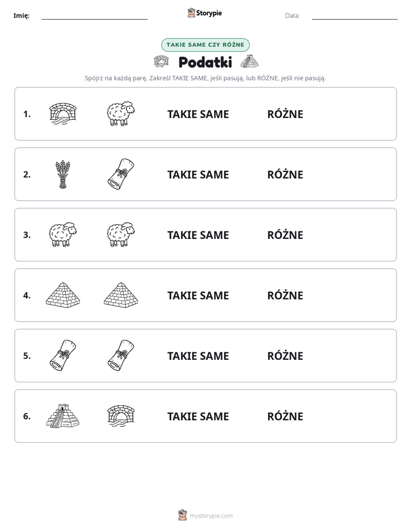Click the sheep icon in row 1
Image resolution: width=411 pixels, height=532 pixels.
[121, 113]
